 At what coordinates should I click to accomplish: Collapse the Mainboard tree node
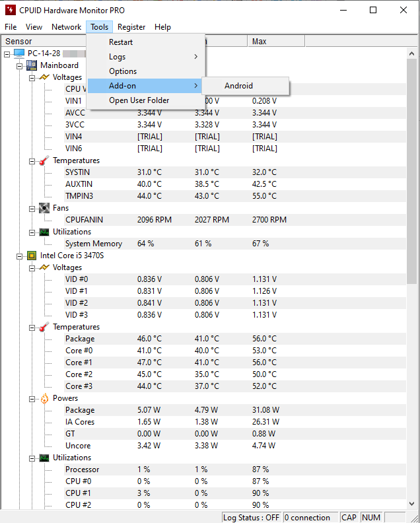(20, 66)
